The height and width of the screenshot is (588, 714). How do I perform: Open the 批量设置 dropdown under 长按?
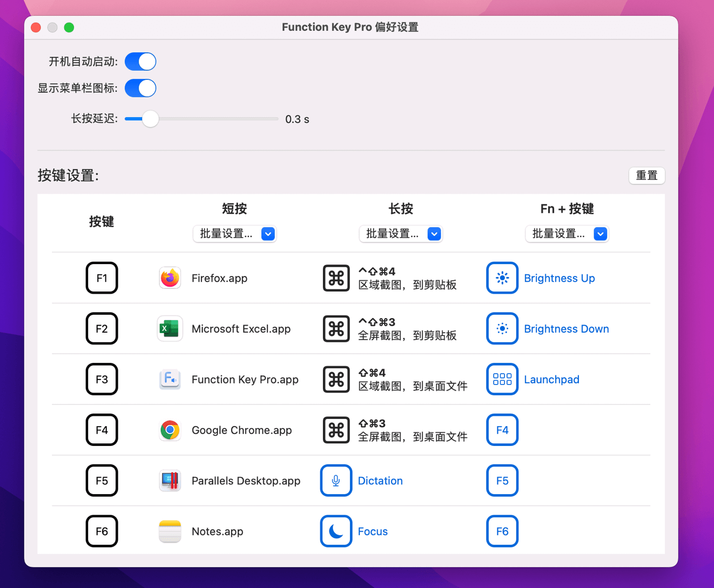coord(401,234)
